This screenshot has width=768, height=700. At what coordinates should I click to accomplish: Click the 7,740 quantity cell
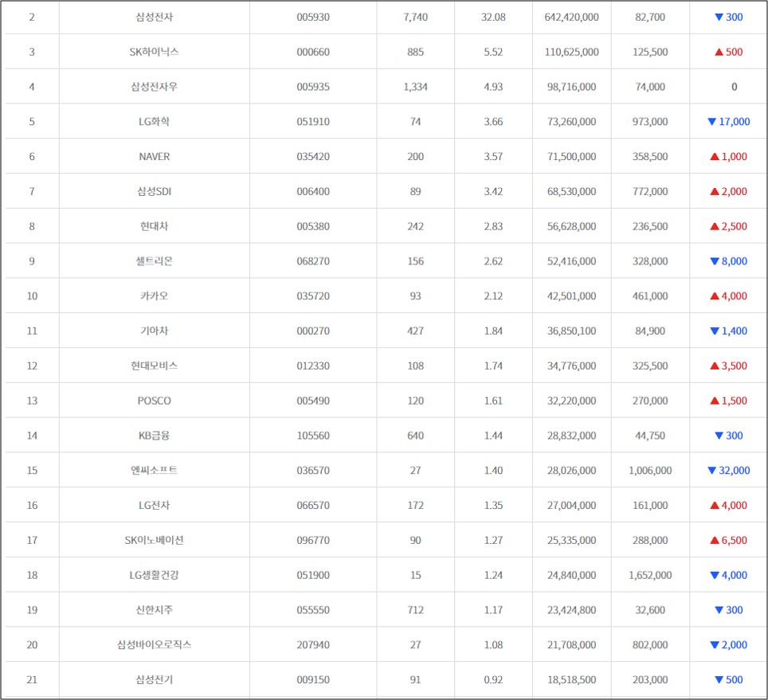point(415,18)
